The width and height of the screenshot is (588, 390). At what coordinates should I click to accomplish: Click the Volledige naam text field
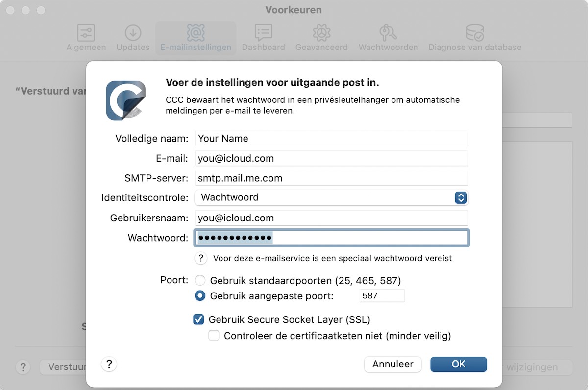click(331, 139)
